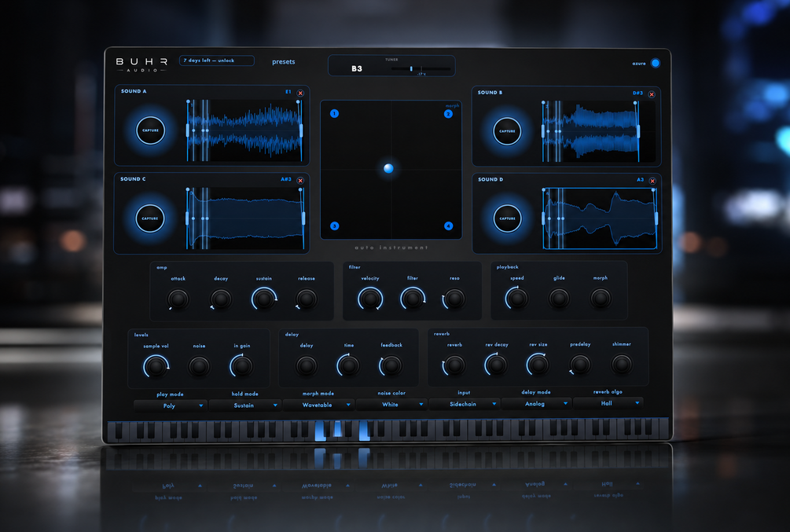Click the shimmer knob
The image size is (790, 532).
click(622, 363)
